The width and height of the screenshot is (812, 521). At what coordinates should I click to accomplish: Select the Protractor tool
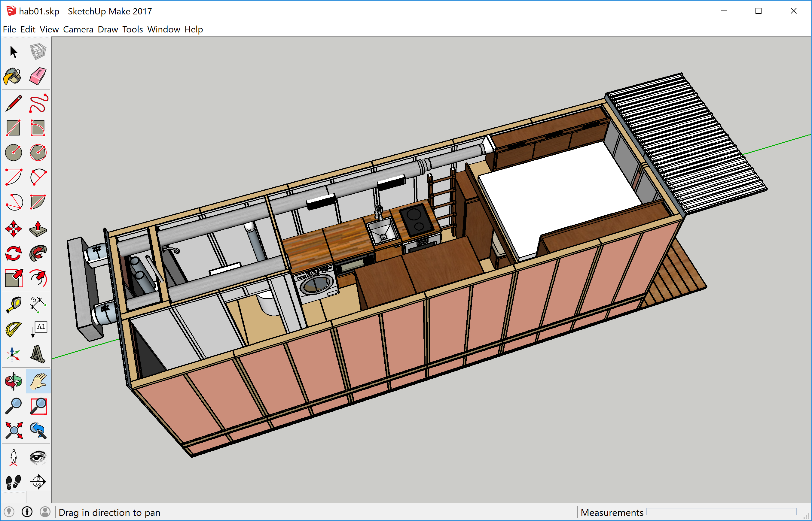(14, 329)
